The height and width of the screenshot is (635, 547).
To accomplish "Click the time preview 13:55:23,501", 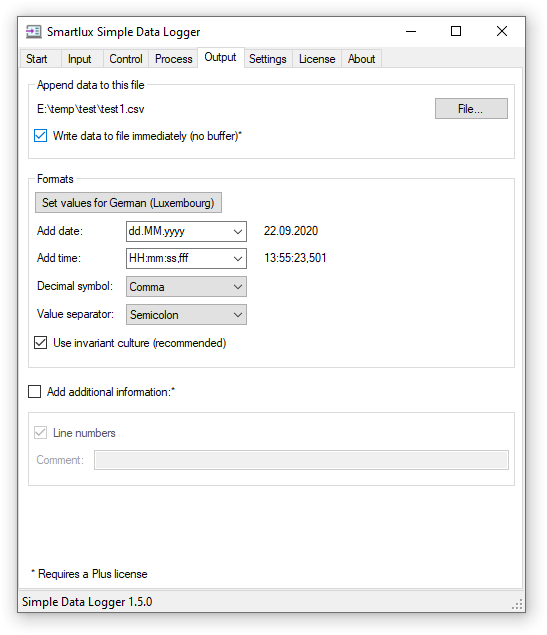I will [x=295, y=258].
